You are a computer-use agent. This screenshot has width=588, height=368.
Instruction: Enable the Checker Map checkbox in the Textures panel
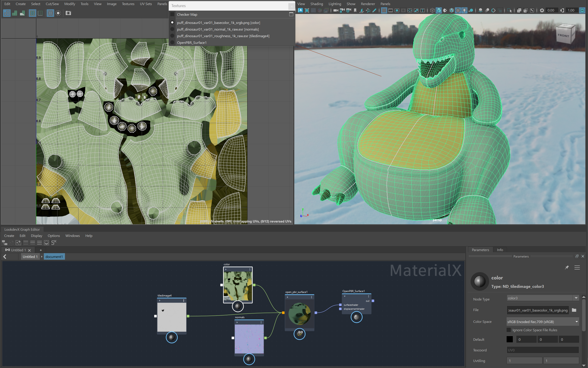[172, 14]
